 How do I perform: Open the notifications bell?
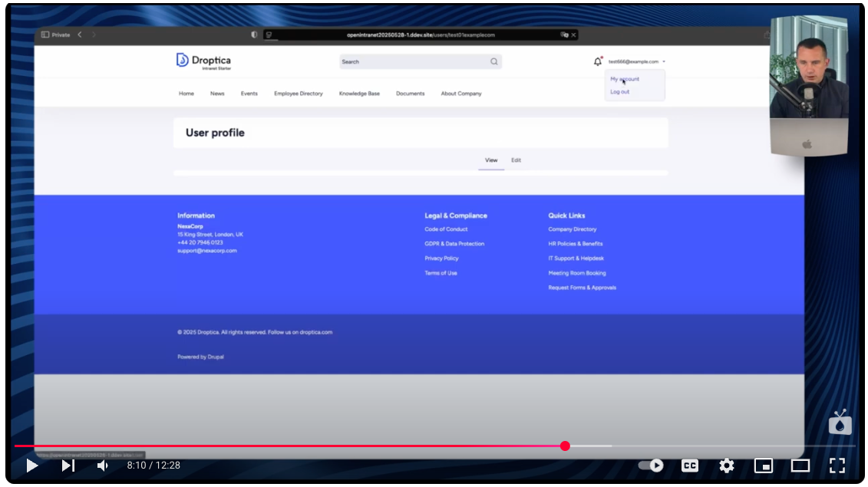click(597, 61)
